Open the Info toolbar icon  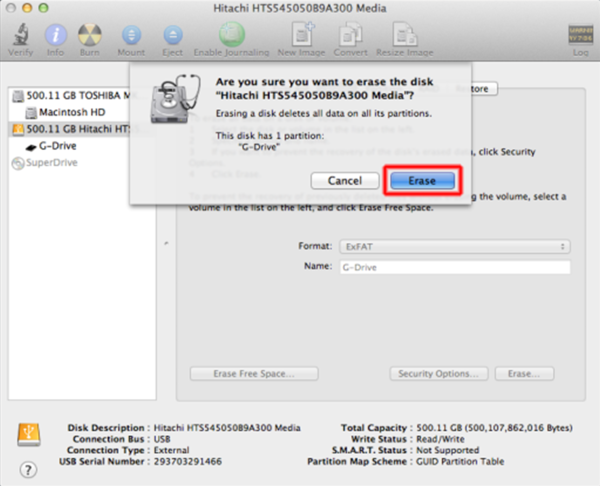56,35
